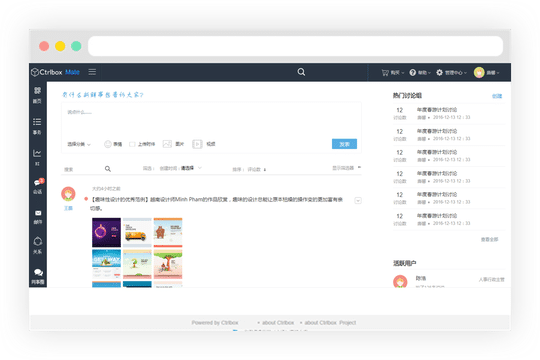Insert emoji with the smiley face icon
540x360 pixels.
pos(107,144)
